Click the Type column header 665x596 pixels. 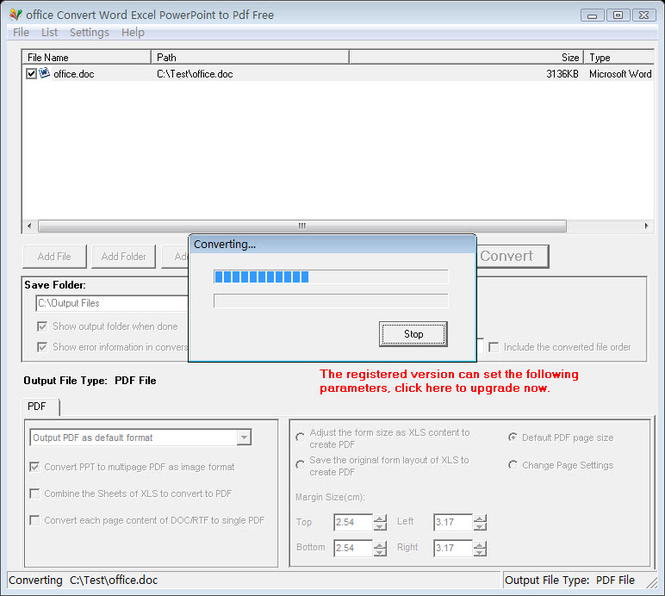[619, 57]
